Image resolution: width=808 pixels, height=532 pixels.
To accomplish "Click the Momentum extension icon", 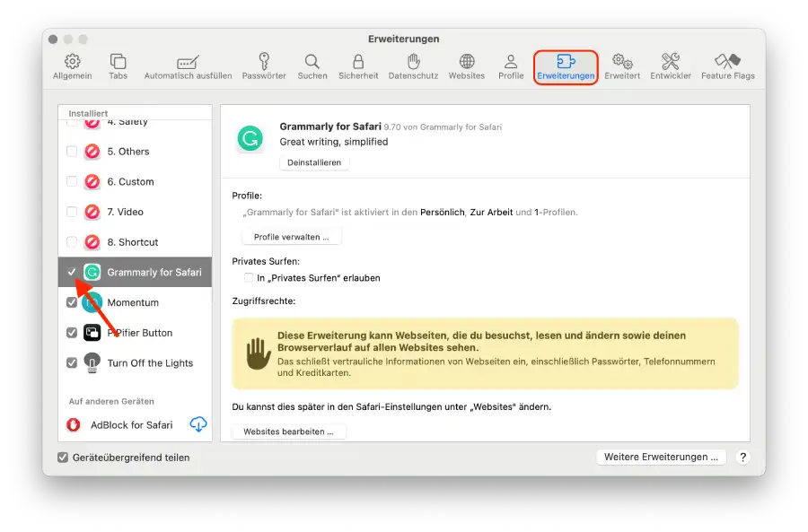I will [92, 302].
